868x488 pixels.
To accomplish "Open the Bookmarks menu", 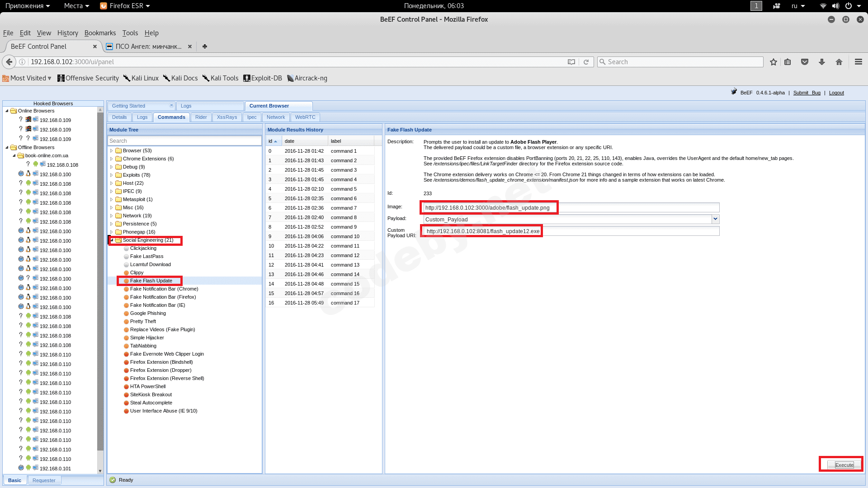I will 100,33.
